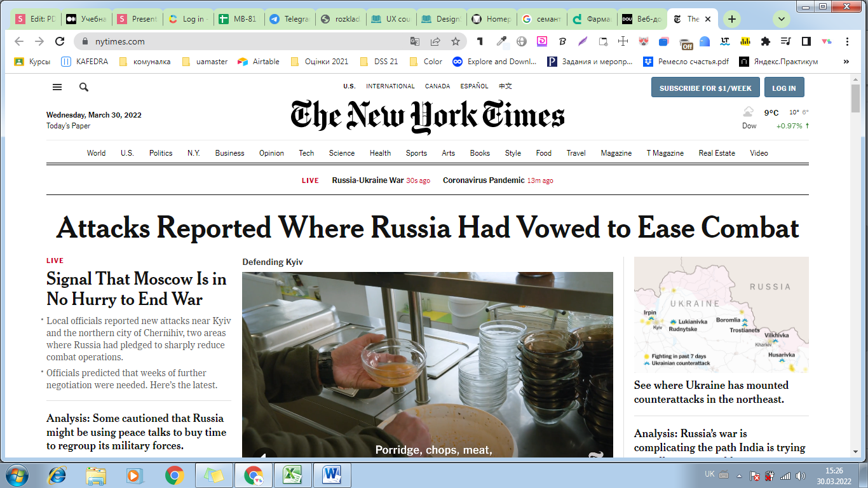Switch to the UX course tab
The height and width of the screenshot is (488, 868).
391,19
